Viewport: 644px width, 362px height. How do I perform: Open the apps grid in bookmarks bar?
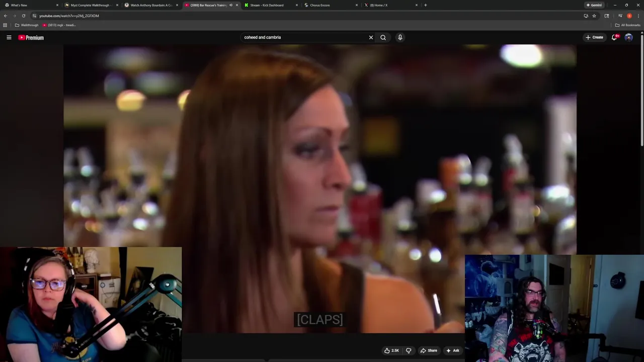5,25
